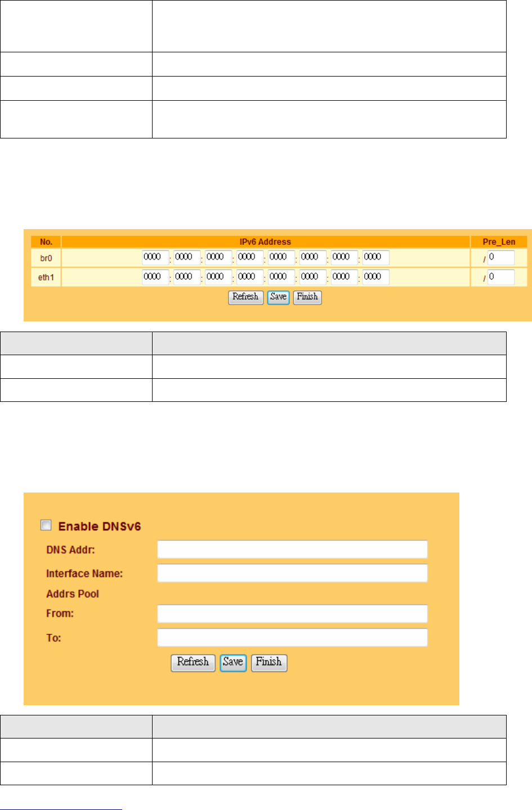Click the DNS Addr input field
Screen dimensions: 532x810
coord(292,549)
